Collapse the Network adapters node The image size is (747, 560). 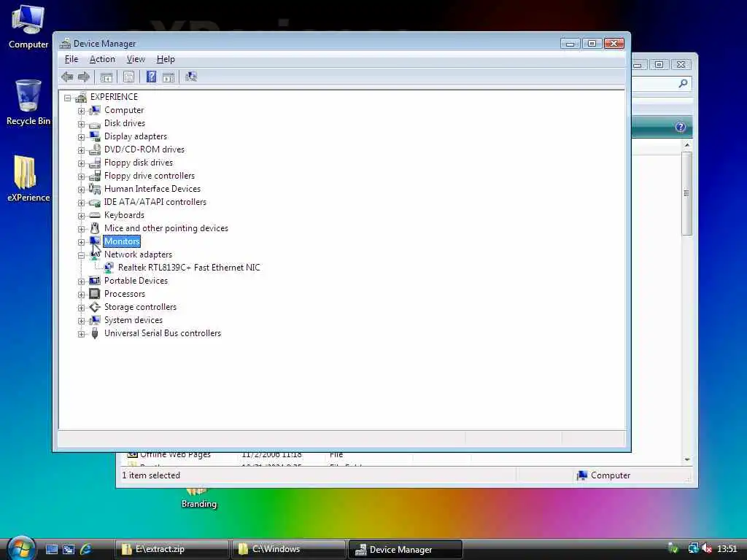82,255
